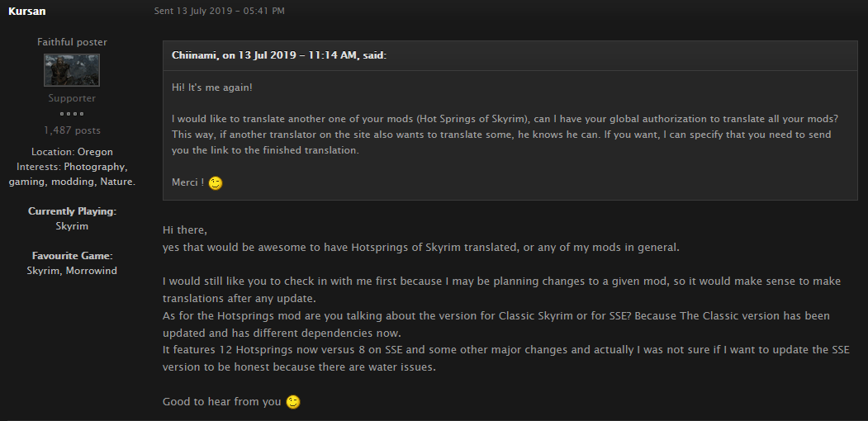Click the "Good to hear from you" text
Image resolution: width=868 pixels, height=421 pixels.
pyautogui.click(x=222, y=402)
